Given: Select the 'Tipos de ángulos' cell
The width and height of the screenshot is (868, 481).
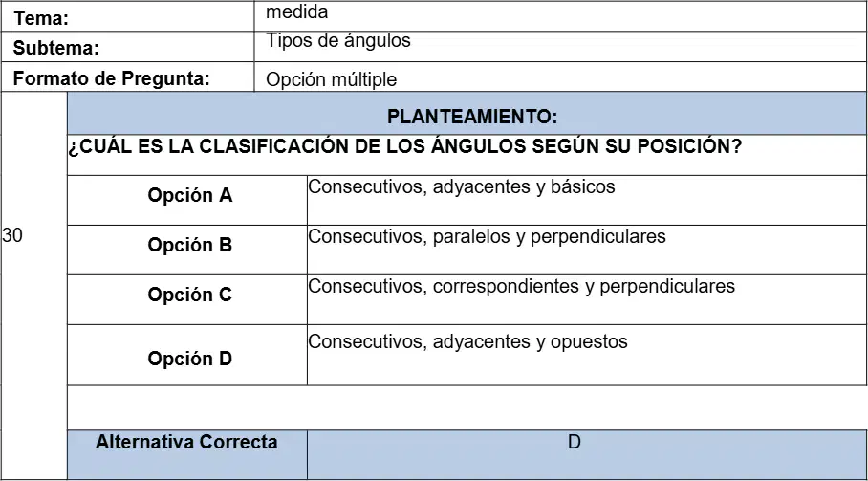Looking at the screenshot, I should [x=560, y=47].
